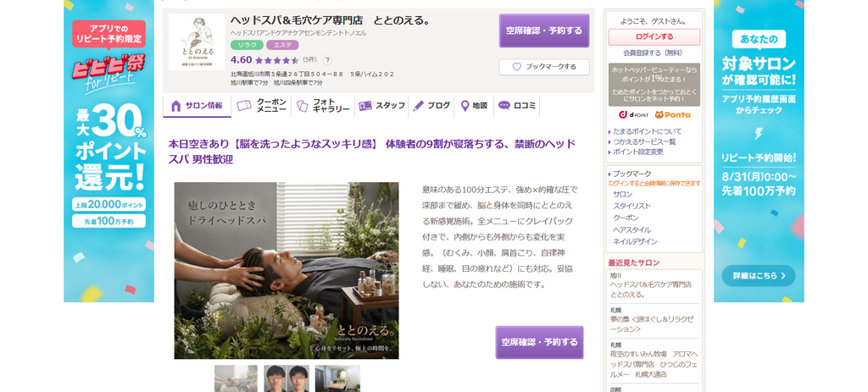View the 口コミ tab
This screenshot has height=392, width=868.
pos(516,106)
